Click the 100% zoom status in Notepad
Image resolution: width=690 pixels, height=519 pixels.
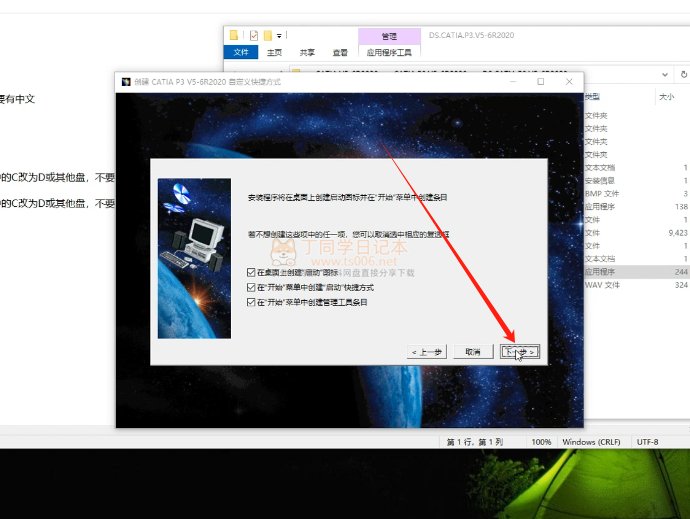541,442
